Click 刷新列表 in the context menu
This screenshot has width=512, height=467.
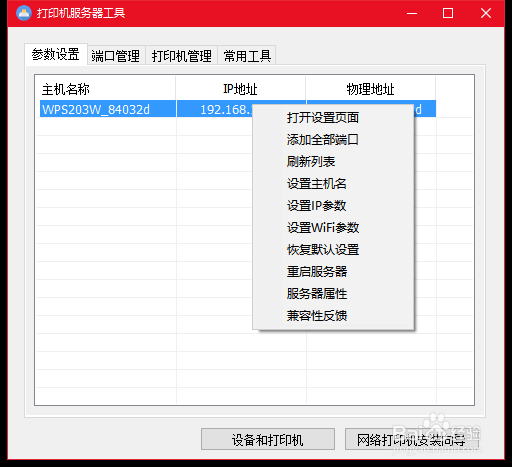(333, 162)
